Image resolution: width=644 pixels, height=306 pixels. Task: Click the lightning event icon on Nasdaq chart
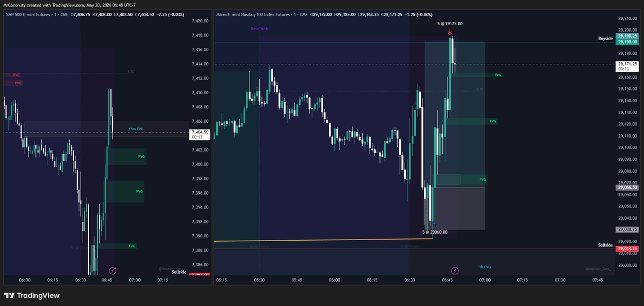(x=455, y=272)
